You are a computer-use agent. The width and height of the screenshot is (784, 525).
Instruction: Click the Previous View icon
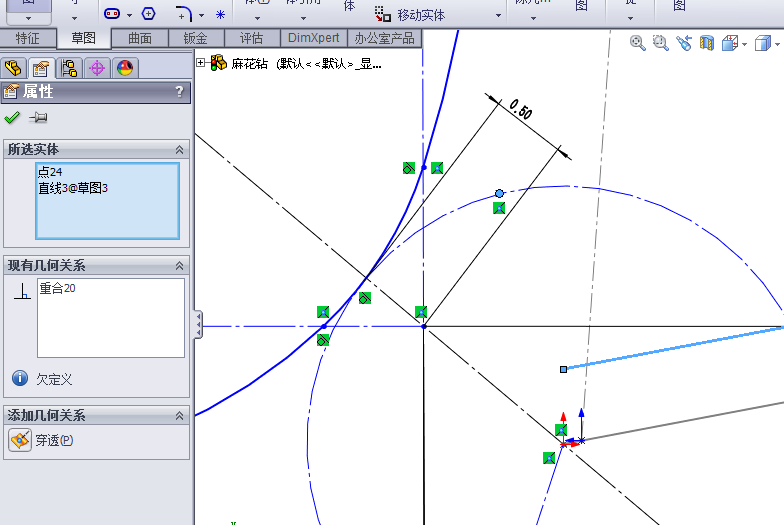point(684,43)
